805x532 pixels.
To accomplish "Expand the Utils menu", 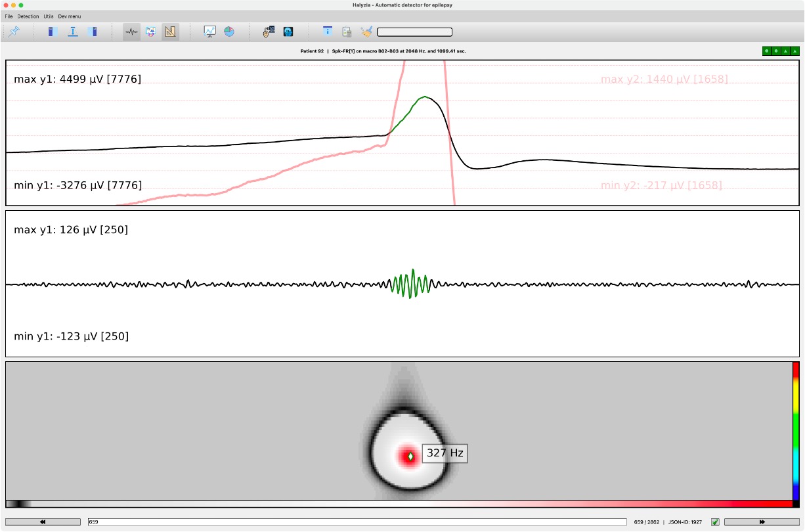I will click(x=49, y=16).
